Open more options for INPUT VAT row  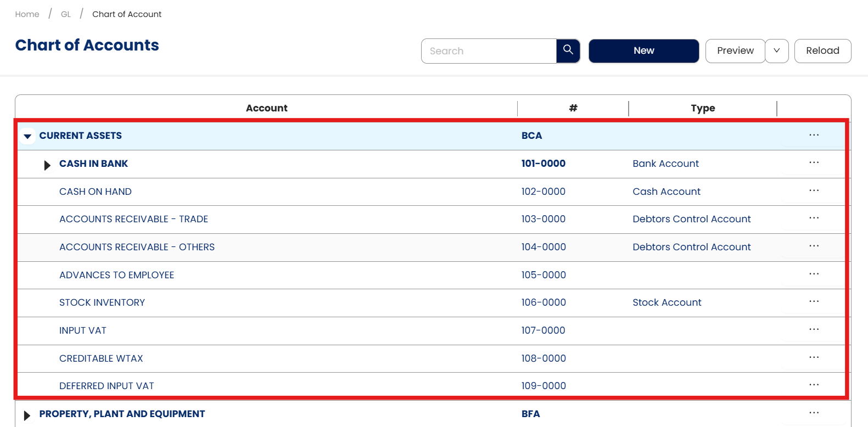coord(814,330)
